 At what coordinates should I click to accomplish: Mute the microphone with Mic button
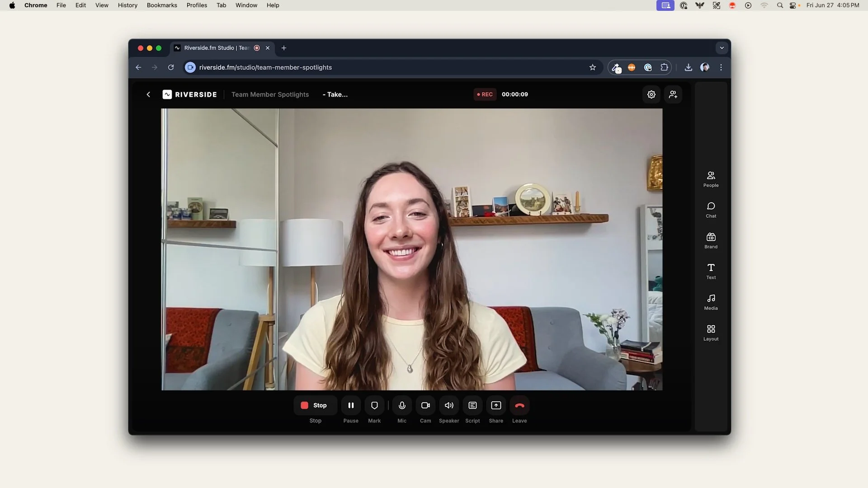[x=402, y=405]
